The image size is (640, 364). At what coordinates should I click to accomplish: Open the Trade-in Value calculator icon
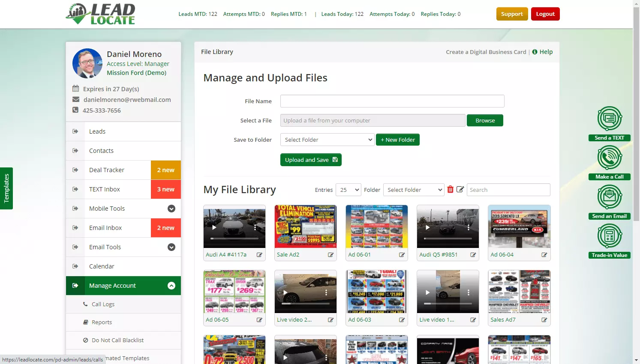pyautogui.click(x=610, y=236)
